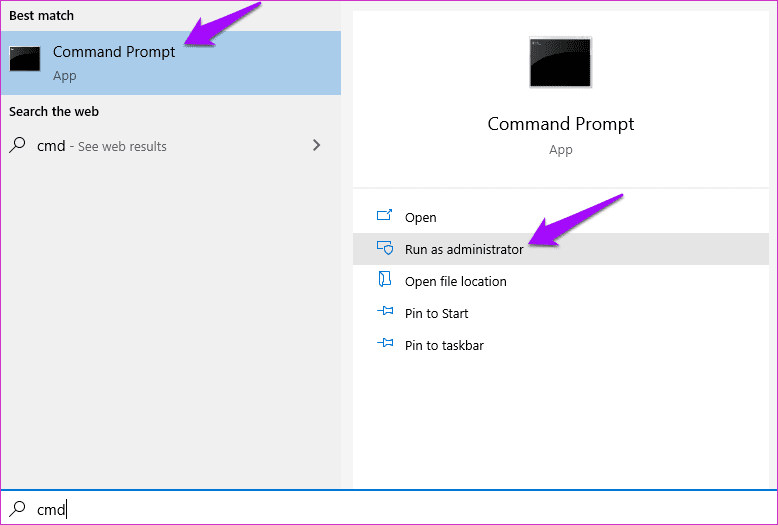The width and height of the screenshot is (778, 525).
Task: Click the search box containing cmd
Action: point(389,508)
